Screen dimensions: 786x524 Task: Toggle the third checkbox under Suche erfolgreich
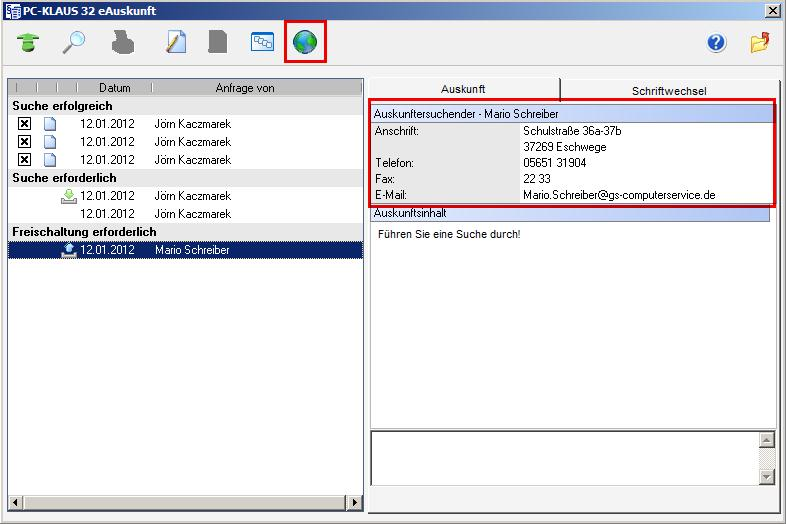click(25, 160)
